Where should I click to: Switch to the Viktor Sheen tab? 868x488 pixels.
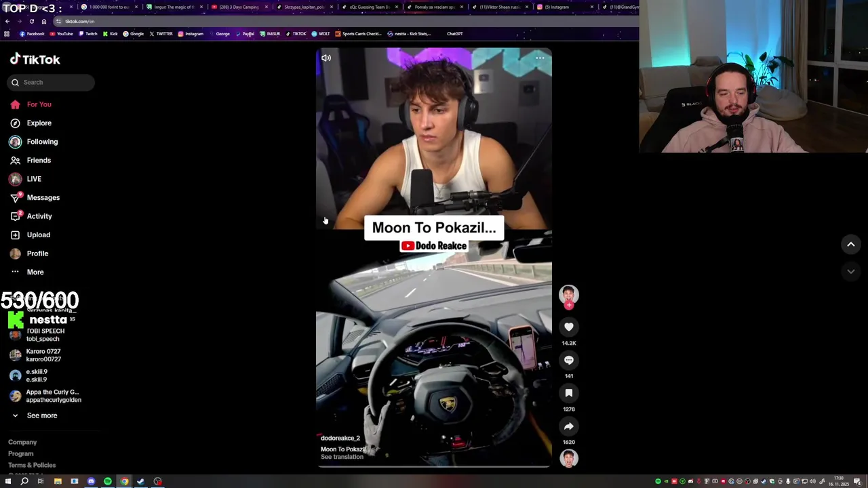point(499,7)
